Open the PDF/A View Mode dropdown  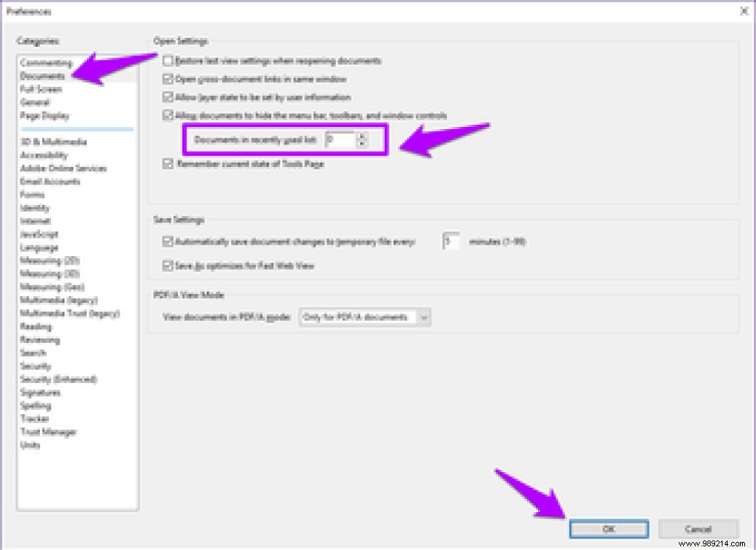pyautogui.click(x=424, y=317)
